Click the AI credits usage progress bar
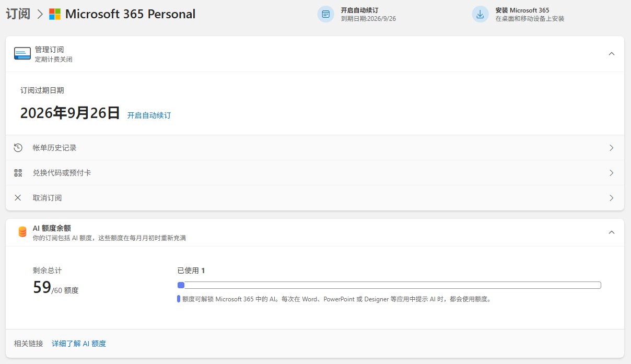The width and height of the screenshot is (631, 364). coord(389,285)
